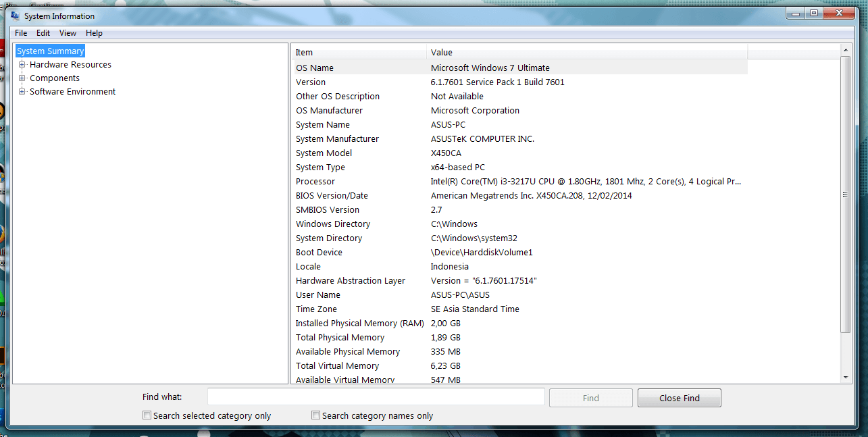Click the value X450CA
The height and width of the screenshot is (437, 868).
[x=446, y=153]
